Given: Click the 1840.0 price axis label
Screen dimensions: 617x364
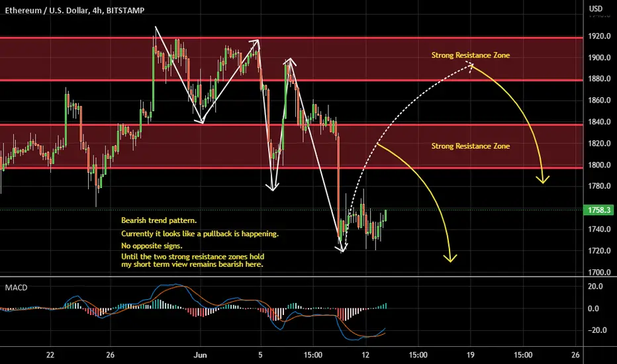Looking at the screenshot, I should (x=599, y=122).
